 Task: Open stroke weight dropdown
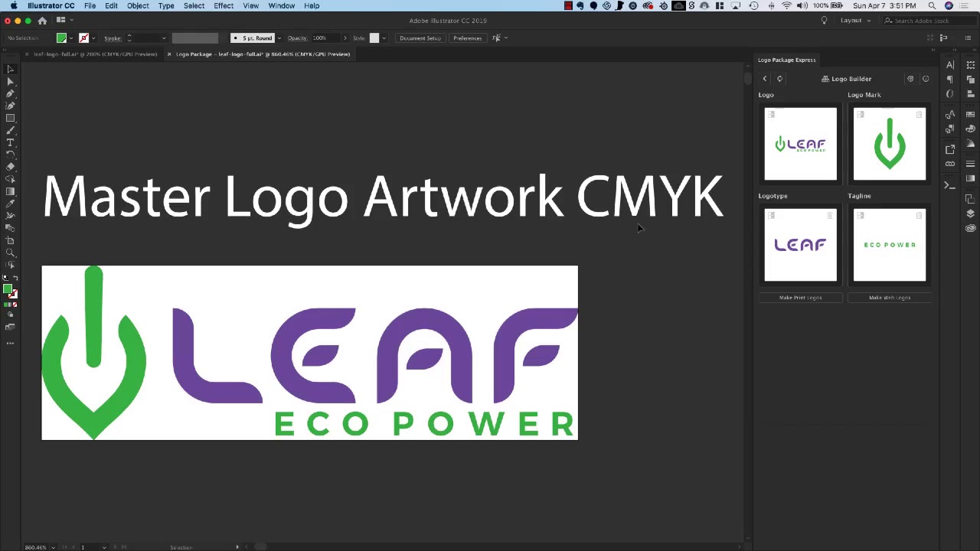coord(163,38)
